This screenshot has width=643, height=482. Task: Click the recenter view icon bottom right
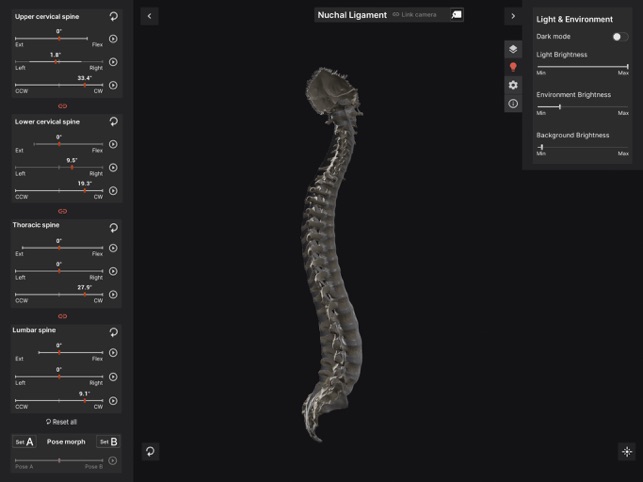[x=627, y=451]
